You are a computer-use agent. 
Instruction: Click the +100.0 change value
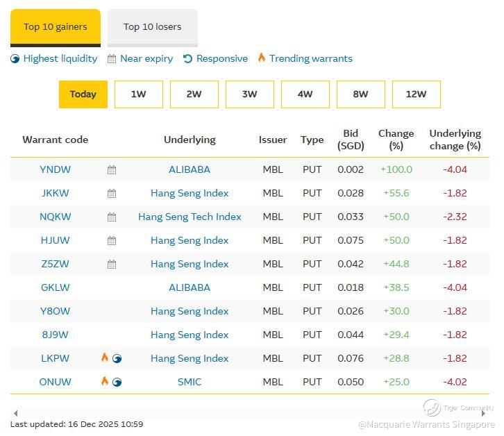(x=396, y=169)
